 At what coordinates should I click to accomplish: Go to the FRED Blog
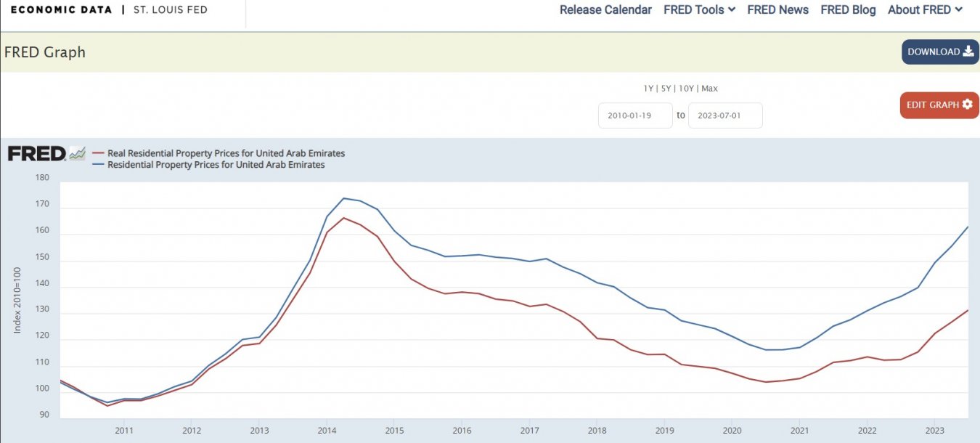click(848, 9)
